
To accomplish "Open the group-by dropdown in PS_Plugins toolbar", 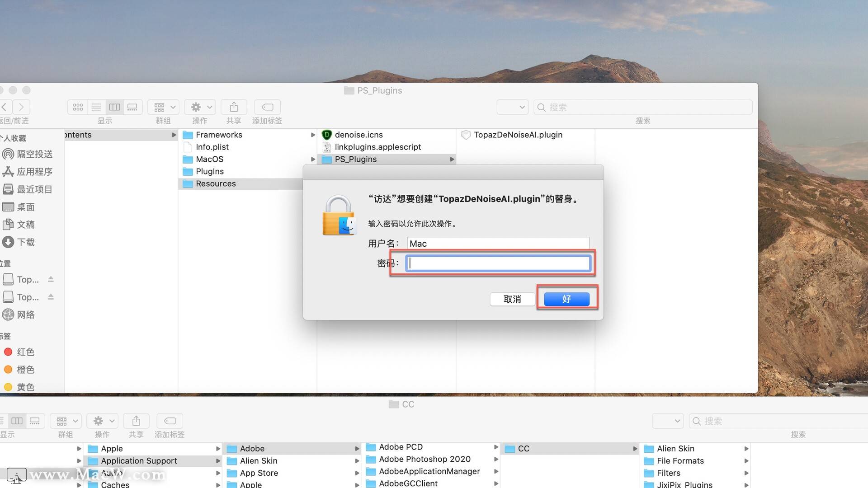I will (x=164, y=107).
